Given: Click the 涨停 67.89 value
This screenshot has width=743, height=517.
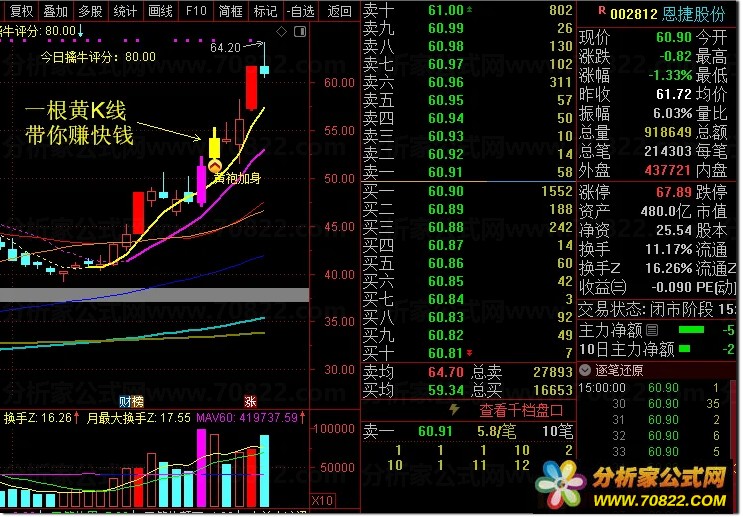Looking at the screenshot, I should (673, 192).
